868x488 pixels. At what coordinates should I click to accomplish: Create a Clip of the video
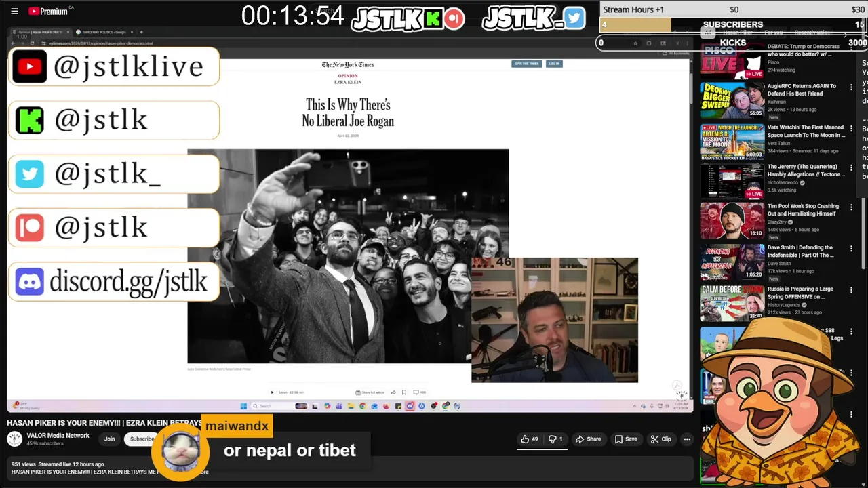click(660, 439)
